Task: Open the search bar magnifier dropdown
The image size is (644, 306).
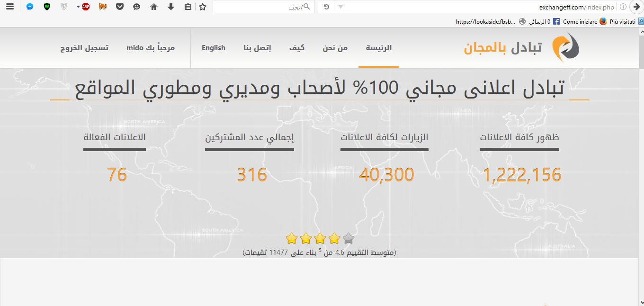Action: pos(305,7)
